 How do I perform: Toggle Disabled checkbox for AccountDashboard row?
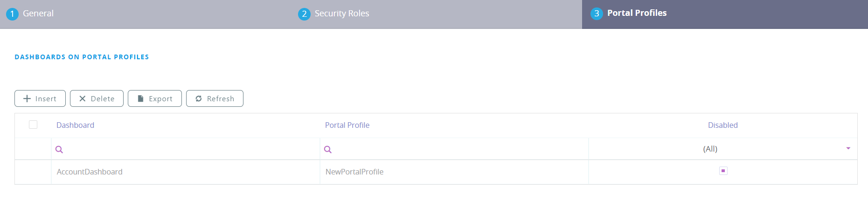pos(723,171)
